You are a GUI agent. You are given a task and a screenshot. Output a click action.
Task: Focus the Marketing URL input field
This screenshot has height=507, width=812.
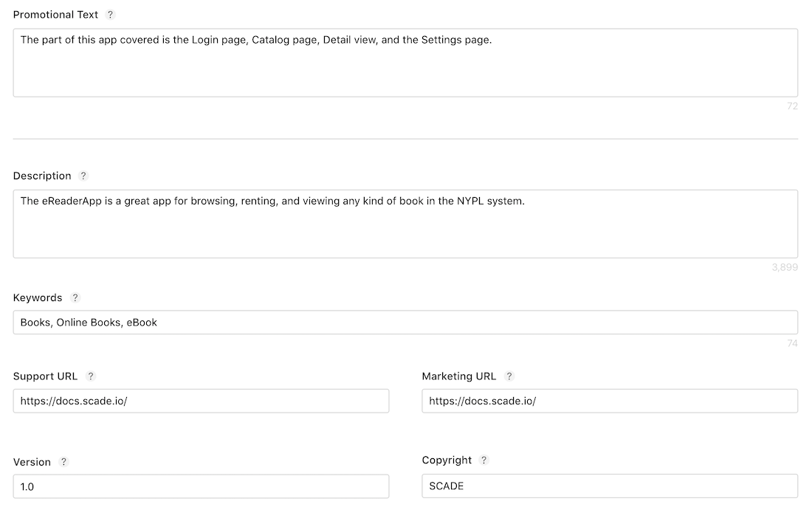click(610, 401)
